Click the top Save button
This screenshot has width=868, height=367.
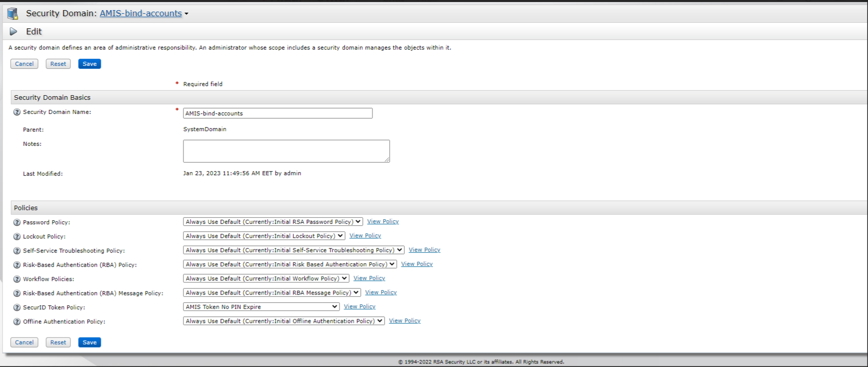[90, 64]
